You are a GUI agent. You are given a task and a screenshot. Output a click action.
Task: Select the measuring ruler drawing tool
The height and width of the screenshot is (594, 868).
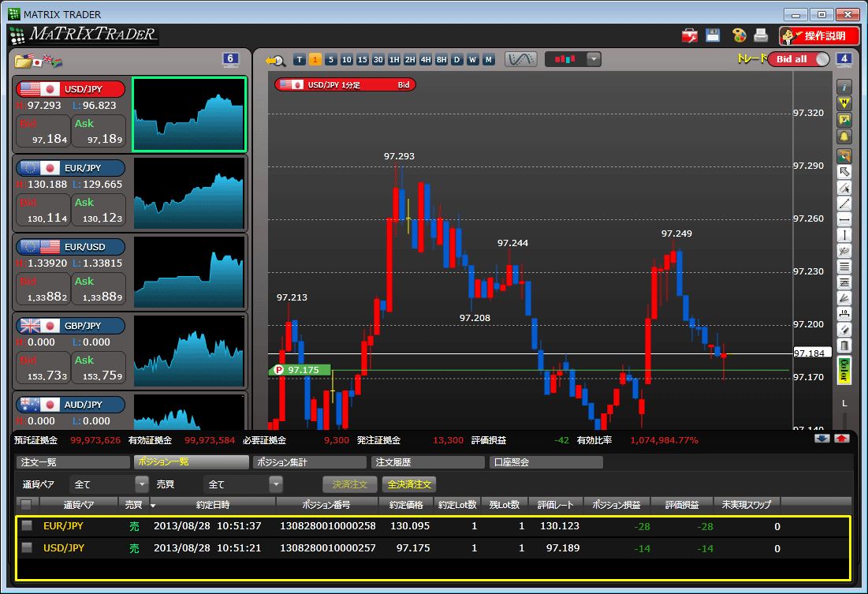click(x=844, y=315)
